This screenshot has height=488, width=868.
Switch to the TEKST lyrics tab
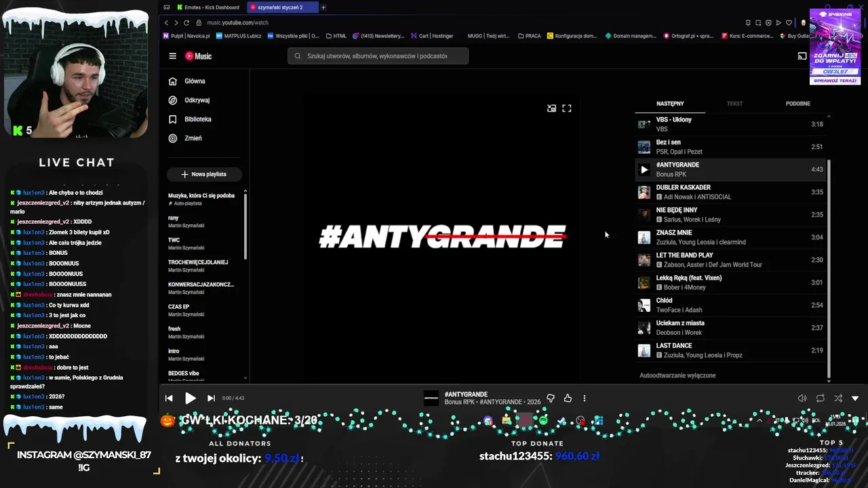click(734, 104)
